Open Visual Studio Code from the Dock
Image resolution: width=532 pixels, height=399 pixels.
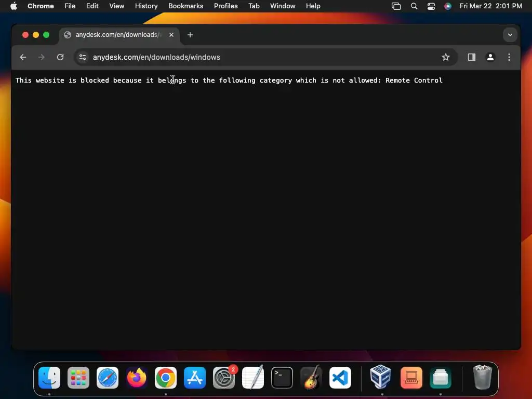pyautogui.click(x=340, y=378)
